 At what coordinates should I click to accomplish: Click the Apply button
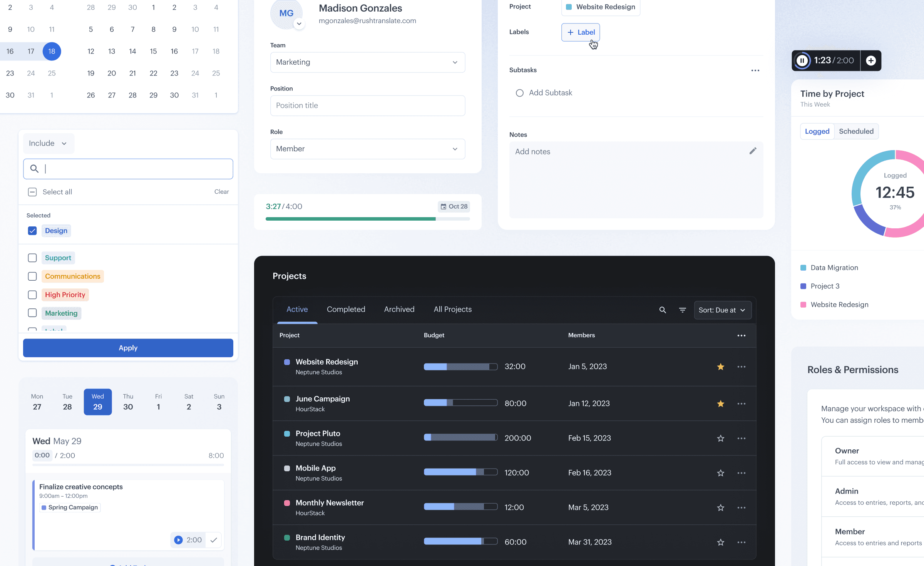click(128, 348)
